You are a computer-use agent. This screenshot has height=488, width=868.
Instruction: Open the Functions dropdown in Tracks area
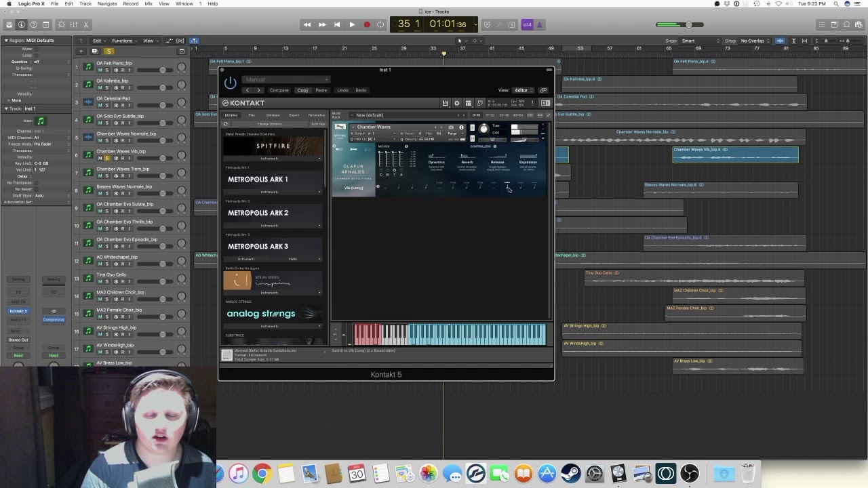pyautogui.click(x=123, y=41)
